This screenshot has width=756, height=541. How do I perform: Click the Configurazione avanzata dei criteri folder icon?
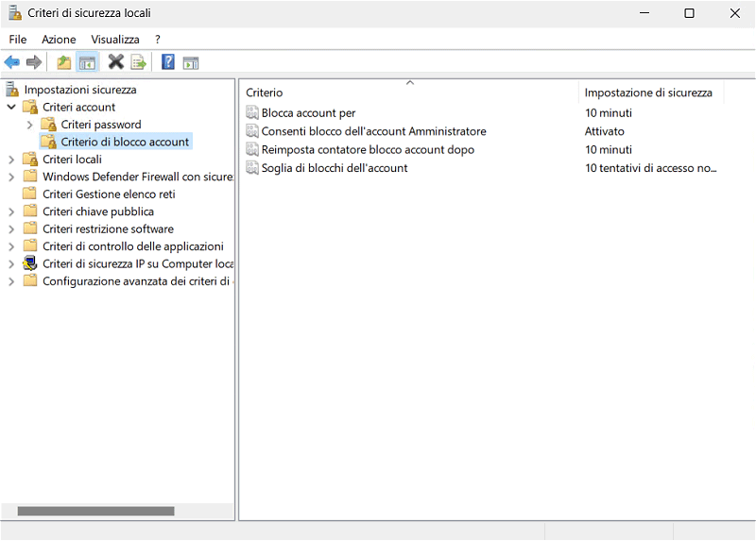click(30, 280)
